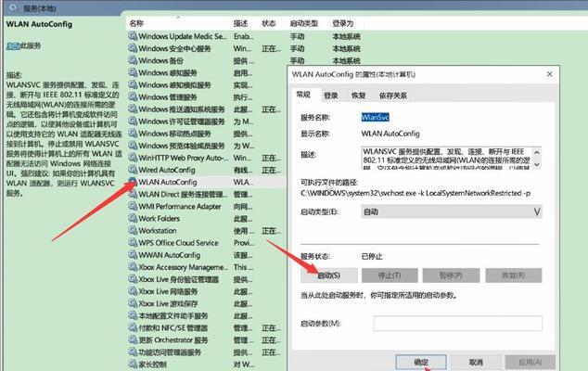
Task: Sort services by 登录为 column header
Action: 343,23
